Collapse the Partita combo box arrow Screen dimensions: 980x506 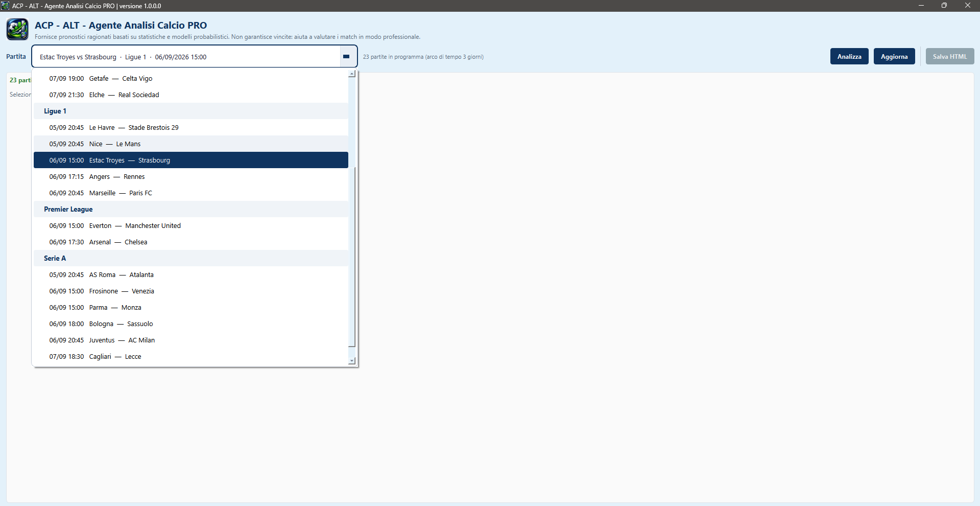tap(346, 57)
